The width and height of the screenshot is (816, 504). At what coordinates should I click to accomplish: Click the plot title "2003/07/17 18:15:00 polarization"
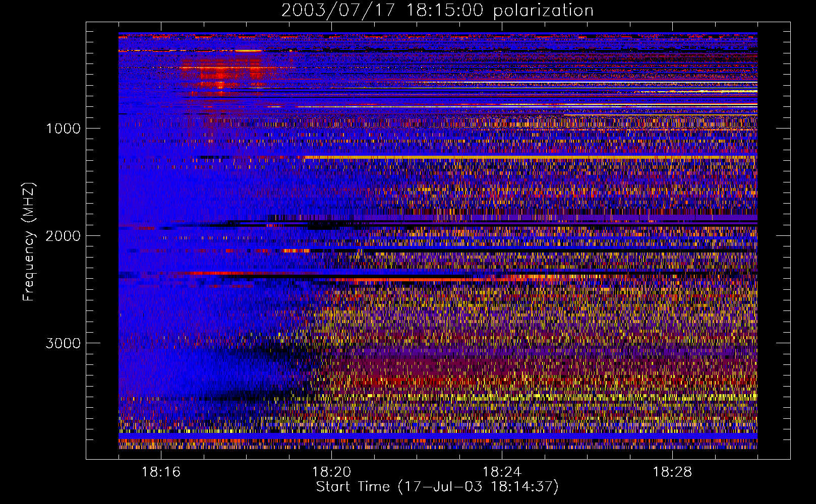coord(437,11)
